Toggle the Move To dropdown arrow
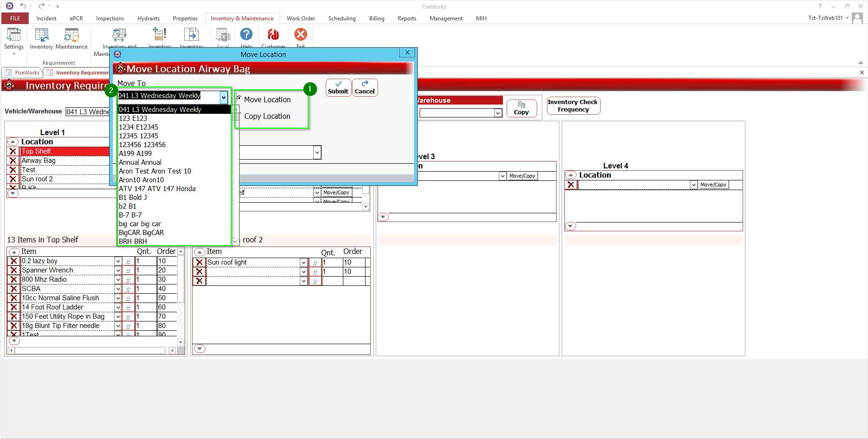The height and width of the screenshot is (439, 868). [x=223, y=96]
